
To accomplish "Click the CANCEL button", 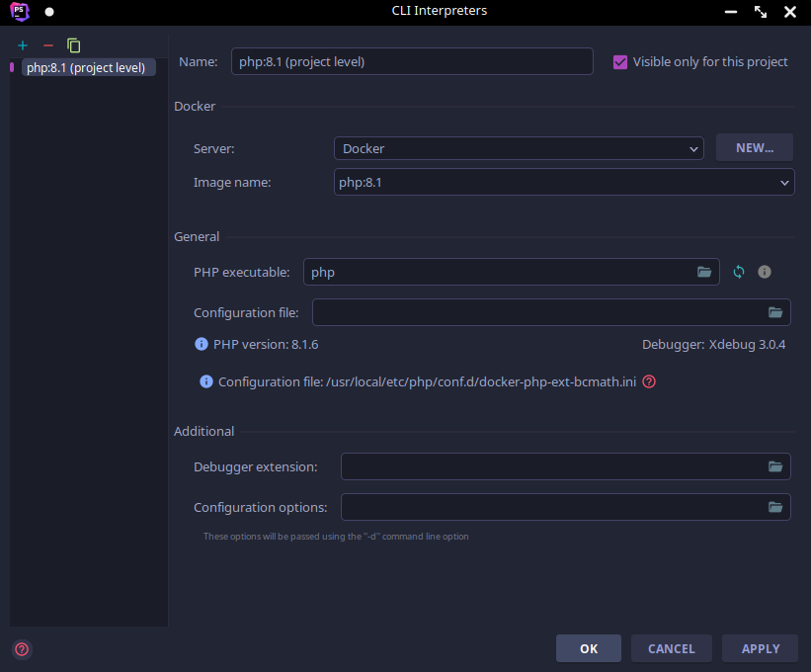I will coord(672,648).
